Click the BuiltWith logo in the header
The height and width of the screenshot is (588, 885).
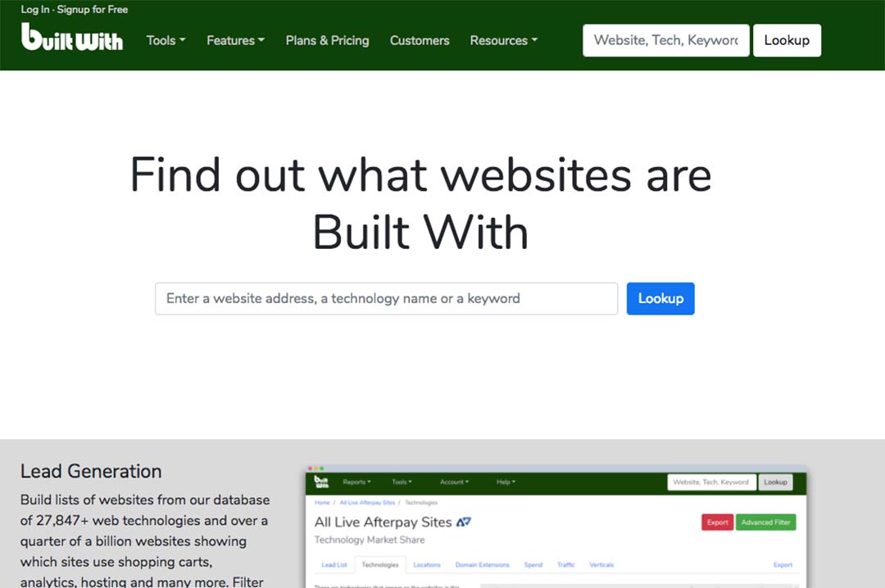click(x=72, y=38)
